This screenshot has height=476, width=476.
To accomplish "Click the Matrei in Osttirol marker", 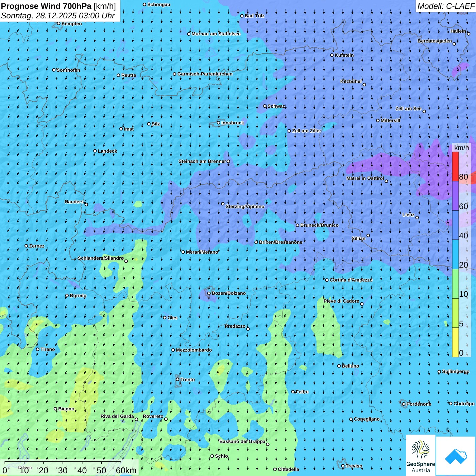I will point(386,181).
